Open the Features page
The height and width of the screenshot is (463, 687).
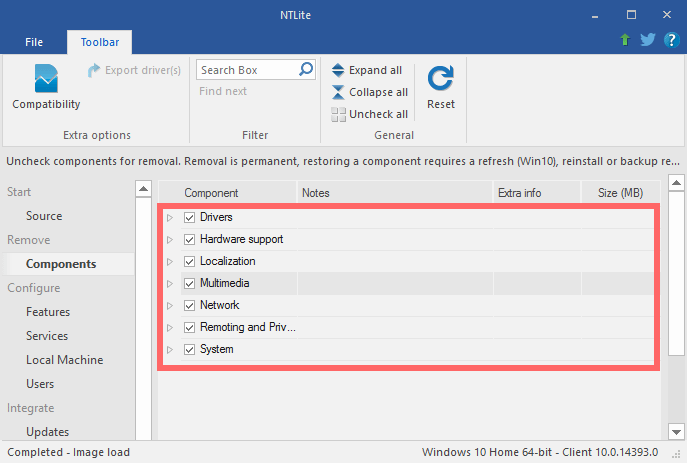48,312
